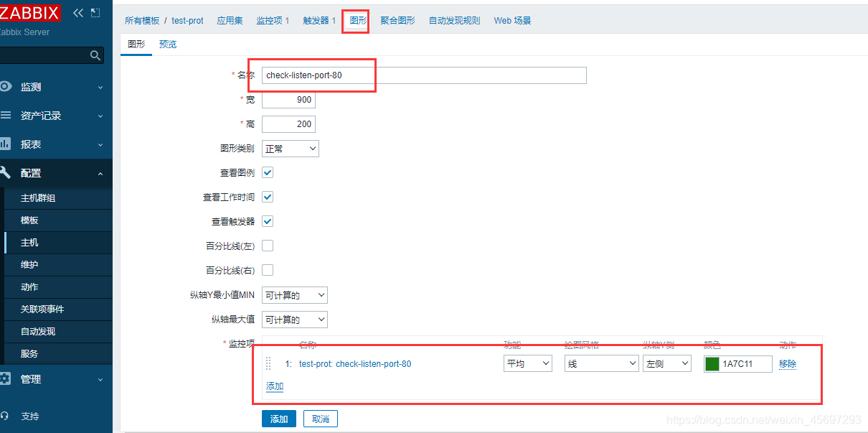Click the drag handle of item row 1

point(269,363)
